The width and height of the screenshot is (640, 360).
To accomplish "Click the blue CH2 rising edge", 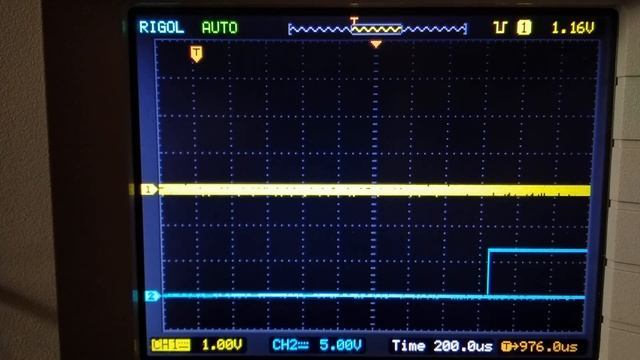I will 488,272.
